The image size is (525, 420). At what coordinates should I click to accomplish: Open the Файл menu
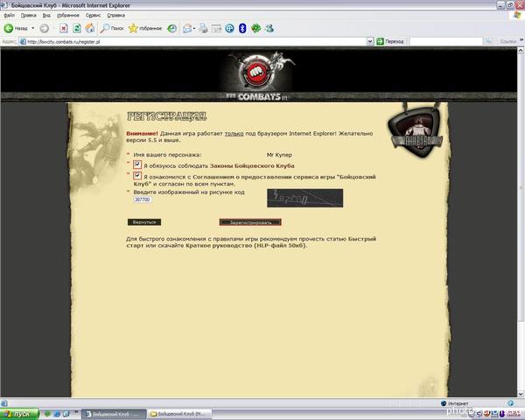click(9, 16)
